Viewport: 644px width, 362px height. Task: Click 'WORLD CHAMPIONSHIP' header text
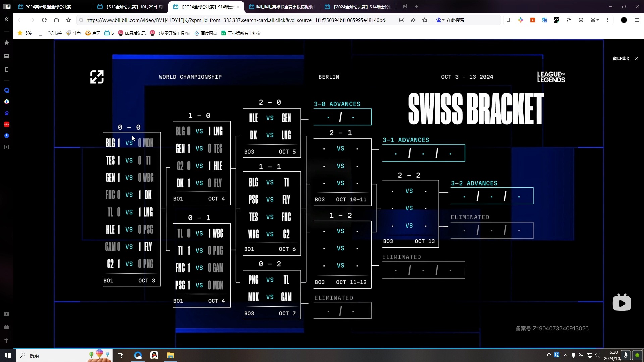click(x=190, y=77)
